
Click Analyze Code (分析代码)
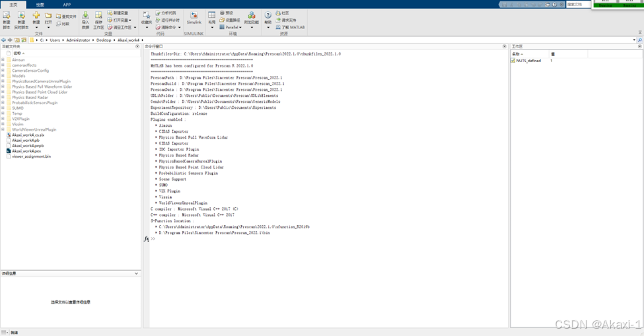click(x=166, y=13)
